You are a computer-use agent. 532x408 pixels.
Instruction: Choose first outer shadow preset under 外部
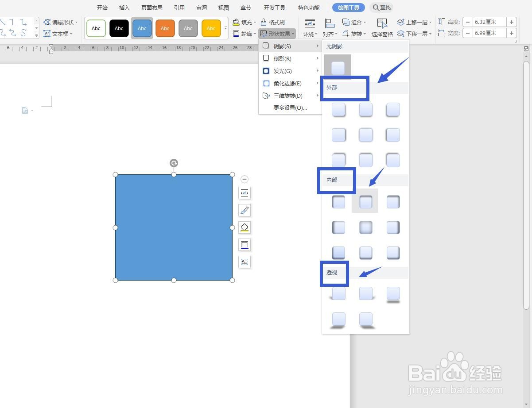tap(339, 109)
